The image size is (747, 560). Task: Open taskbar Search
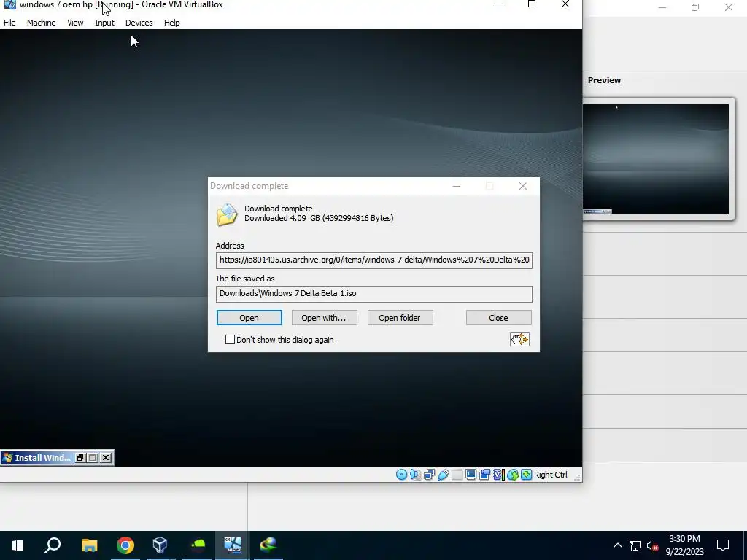tap(53, 545)
